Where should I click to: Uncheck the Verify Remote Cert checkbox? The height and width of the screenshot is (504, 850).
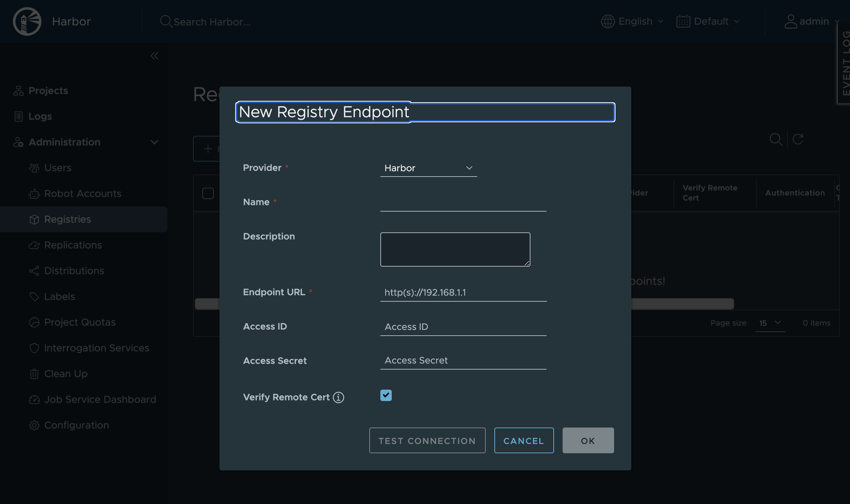tap(386, 395)
